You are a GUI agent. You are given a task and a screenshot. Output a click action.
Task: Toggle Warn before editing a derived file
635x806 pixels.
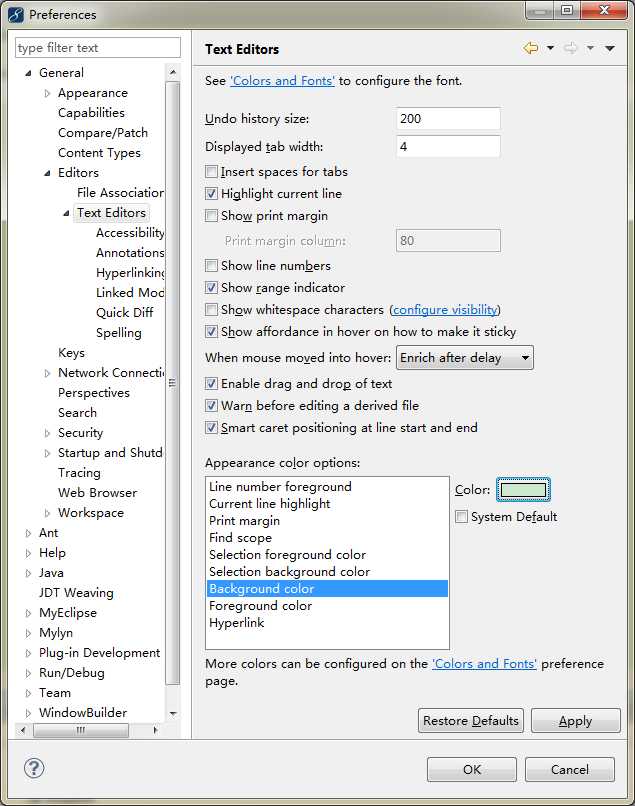coord(211,406)
